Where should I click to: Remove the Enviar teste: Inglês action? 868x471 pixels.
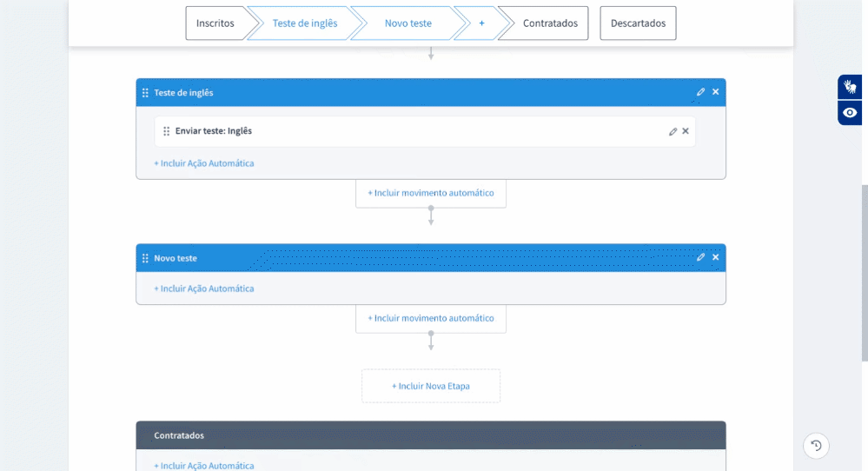point(686,131)
